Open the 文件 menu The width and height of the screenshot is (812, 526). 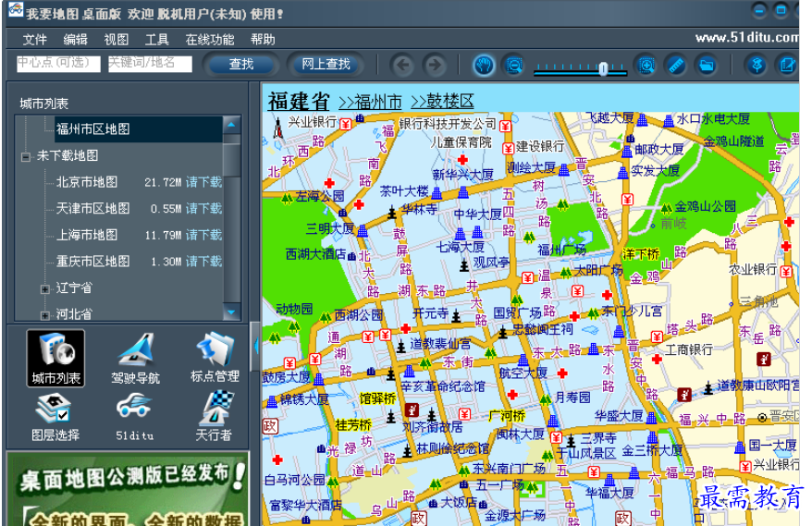click(35, 40)
